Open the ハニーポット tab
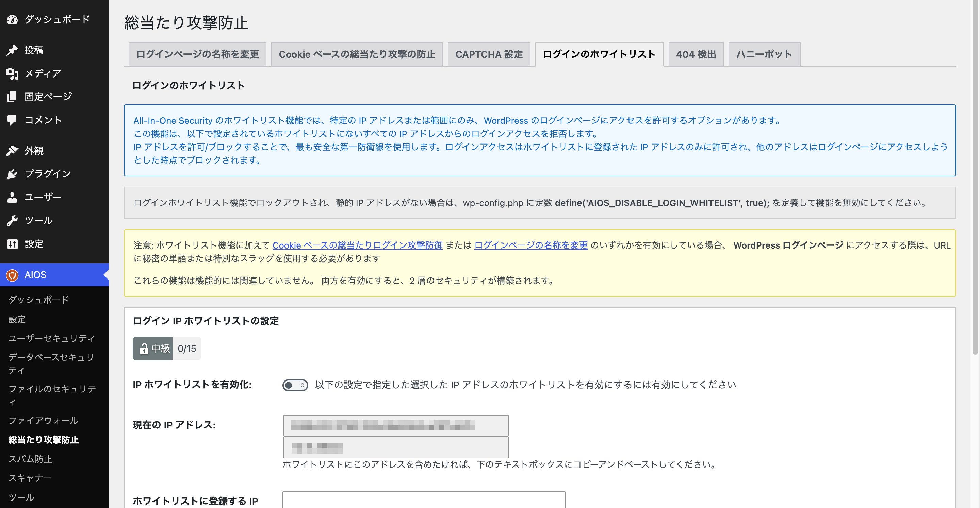980x508 pixels. pos(764,54)
